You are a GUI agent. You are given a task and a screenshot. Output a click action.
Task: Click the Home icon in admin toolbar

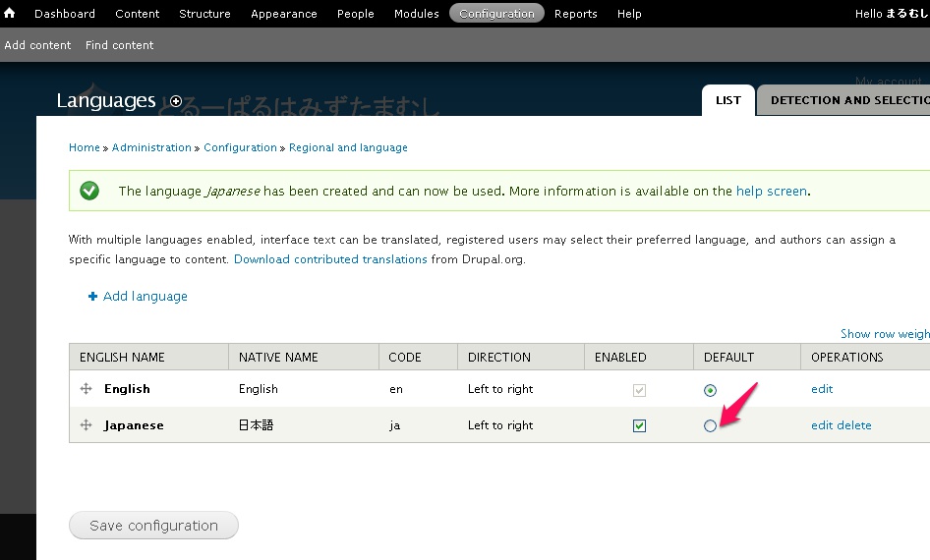pyautogui.click(x=10, y=14)
